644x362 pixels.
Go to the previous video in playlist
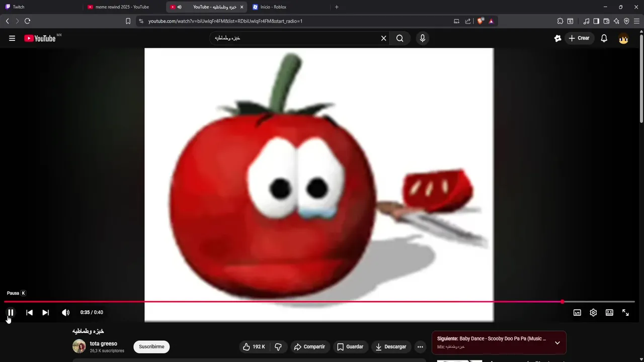(x=29, y=312)
